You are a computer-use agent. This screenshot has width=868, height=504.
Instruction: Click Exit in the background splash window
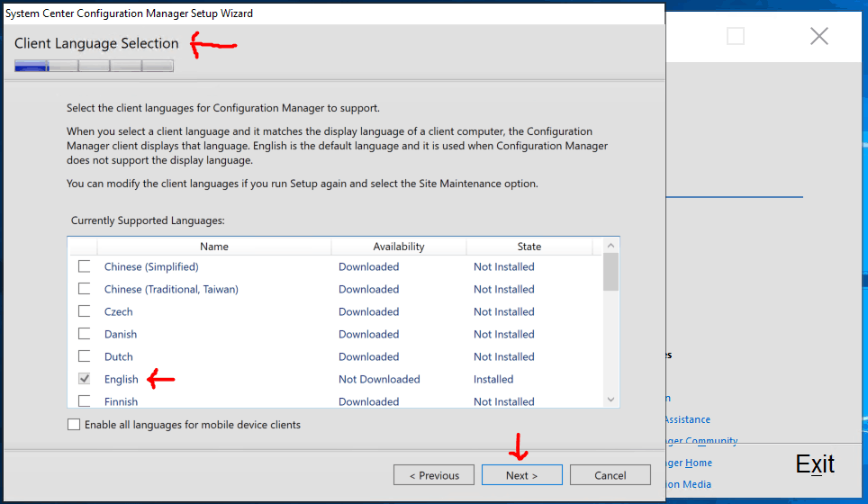[815, 463]
